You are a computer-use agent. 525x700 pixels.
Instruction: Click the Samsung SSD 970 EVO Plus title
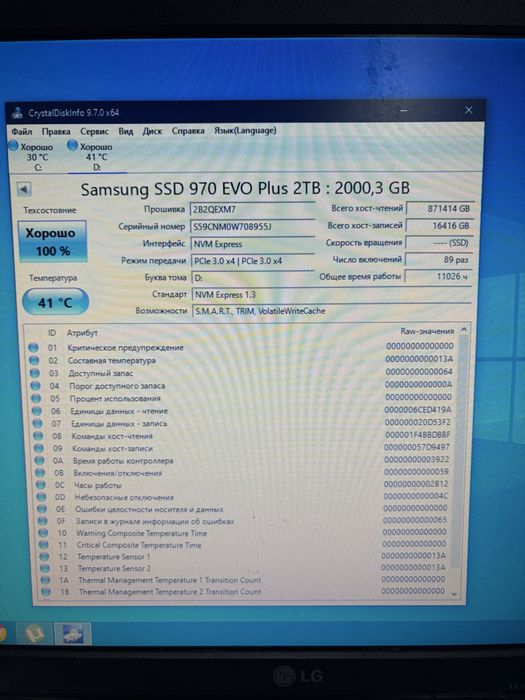point(245,188)
